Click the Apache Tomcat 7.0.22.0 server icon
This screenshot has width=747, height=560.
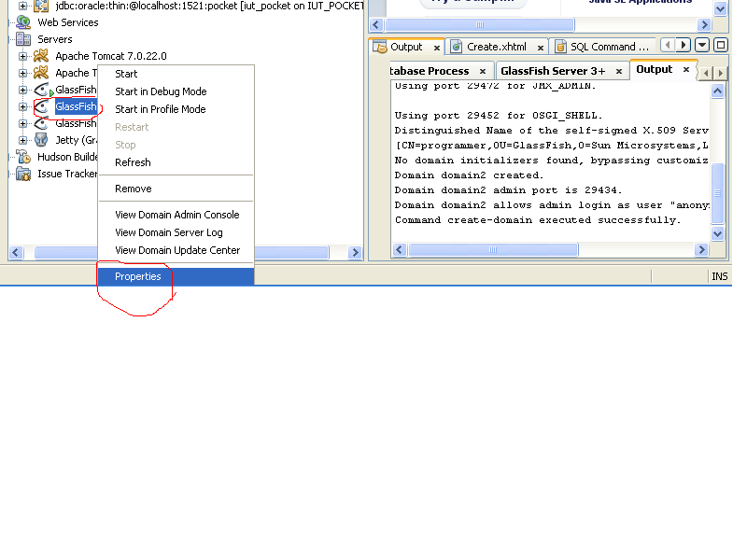41,56
